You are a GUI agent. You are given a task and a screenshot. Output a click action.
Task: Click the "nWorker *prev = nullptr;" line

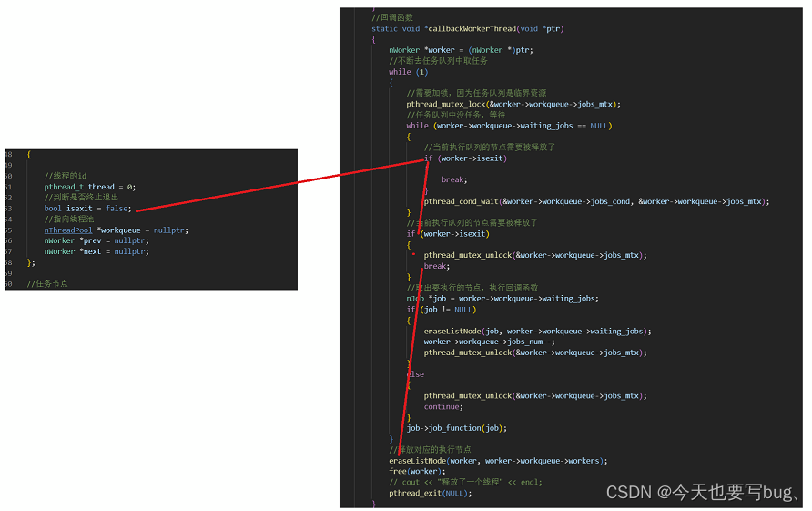96,240
